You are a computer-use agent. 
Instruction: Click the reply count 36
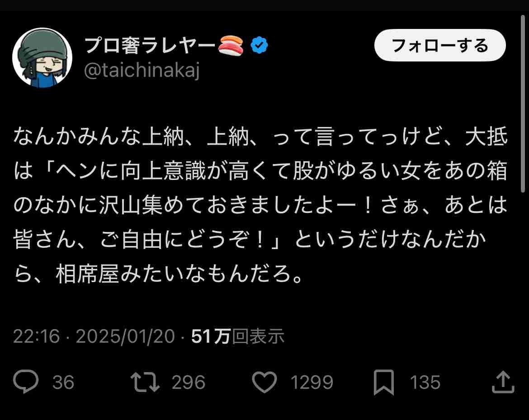point(63,382)
